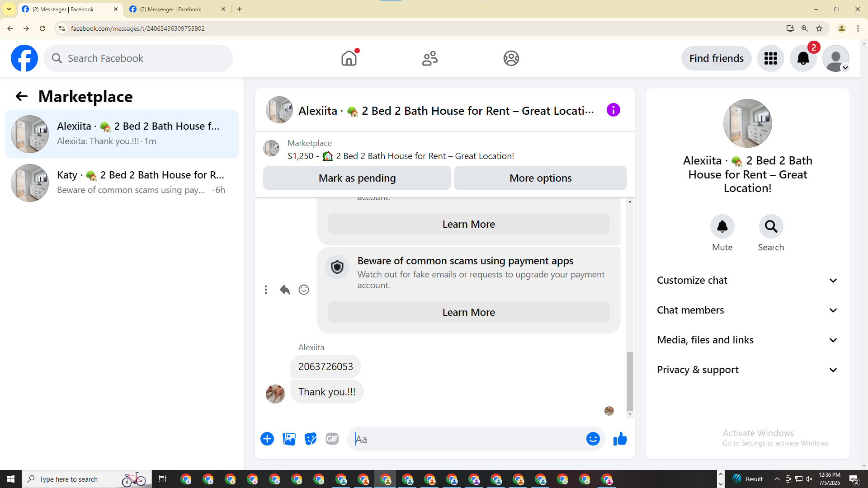
Task: Expand the Customize chat section
Action: 747,280
